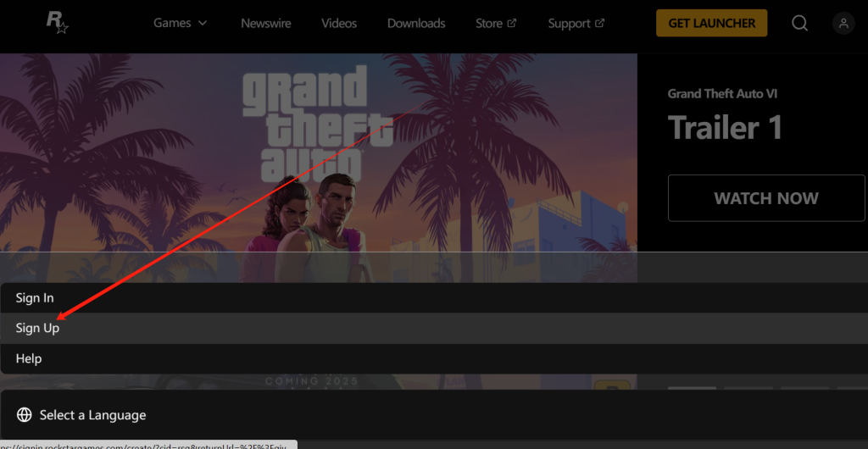Image resolution: width=868 pixels, height=449 pixels.
Task: Choose Sign In from account menu
Action: [434, 298]
